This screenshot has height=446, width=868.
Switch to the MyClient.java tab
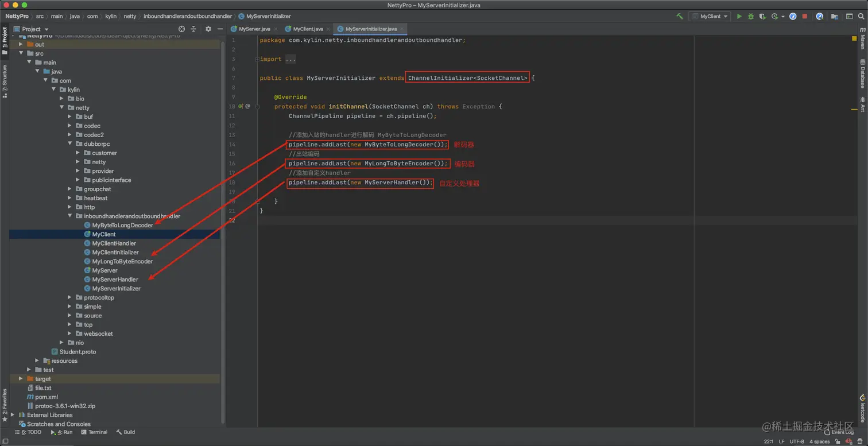tap(308, 29)
